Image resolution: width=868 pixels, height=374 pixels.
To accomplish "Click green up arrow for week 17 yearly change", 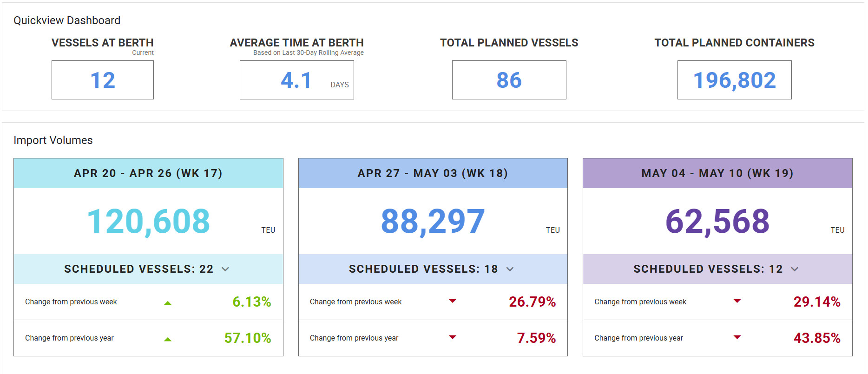I will [168, 339].
